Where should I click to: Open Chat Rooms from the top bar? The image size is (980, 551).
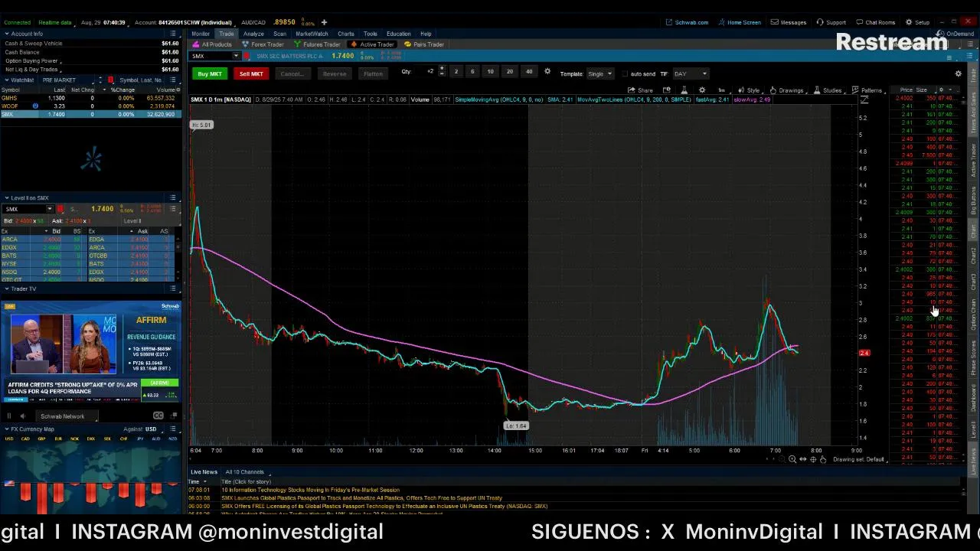[x=876, y=22]
